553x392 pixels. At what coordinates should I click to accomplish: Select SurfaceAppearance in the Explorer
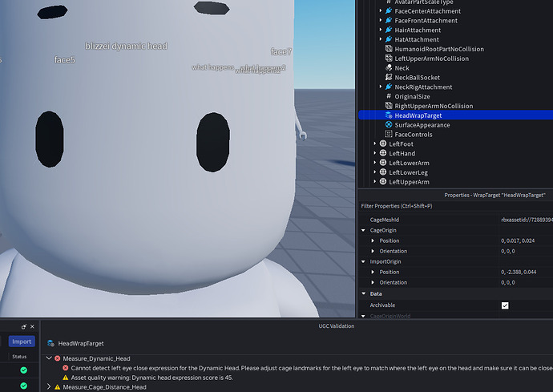tap(422, 125)
